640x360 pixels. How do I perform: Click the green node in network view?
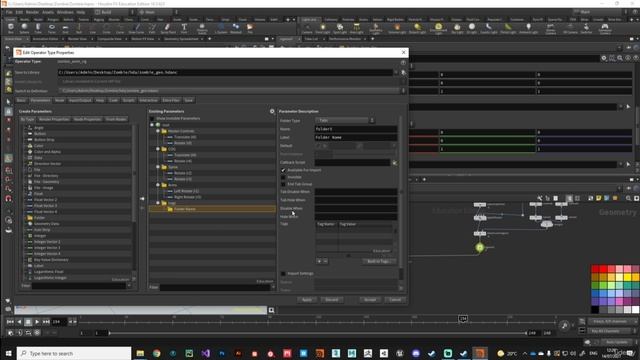coord(480,247)
